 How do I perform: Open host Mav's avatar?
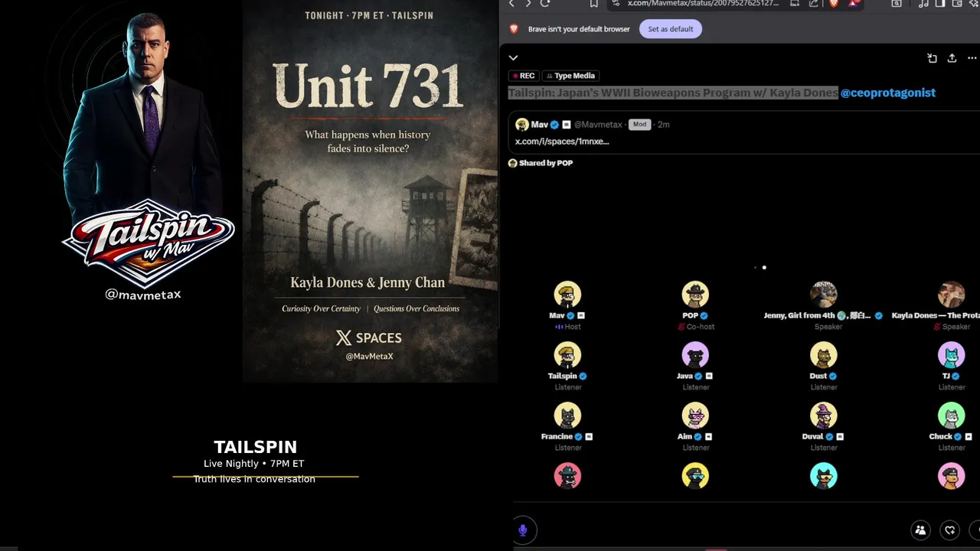567,295
